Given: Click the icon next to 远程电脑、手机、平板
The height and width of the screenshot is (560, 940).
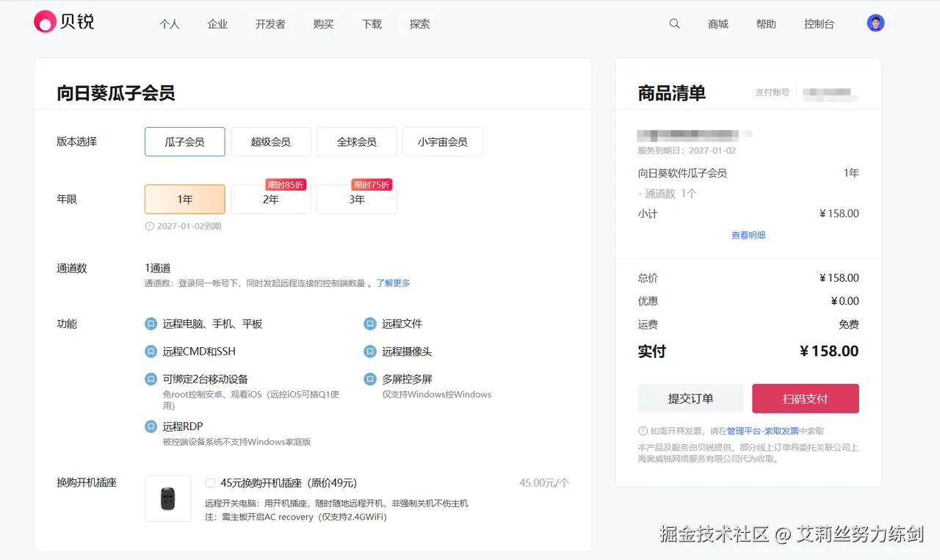Looking at the screenshot, I should (151, 324).
